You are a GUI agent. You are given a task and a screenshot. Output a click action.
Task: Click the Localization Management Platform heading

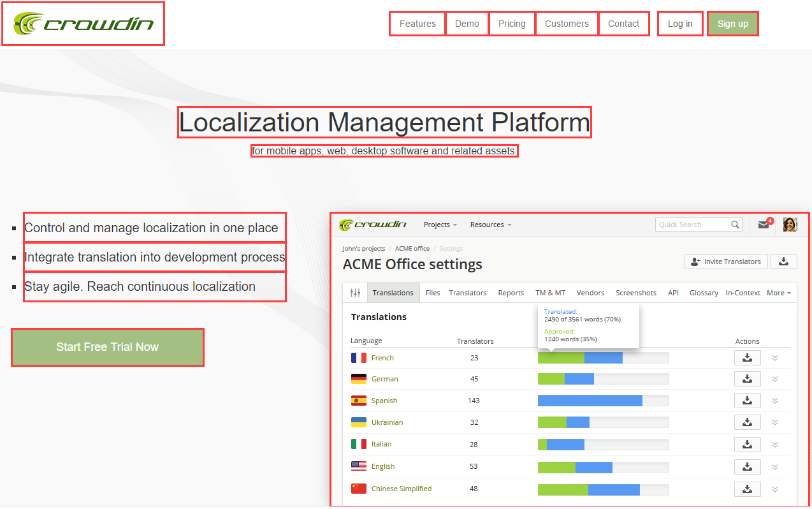(x=384, y=122)
